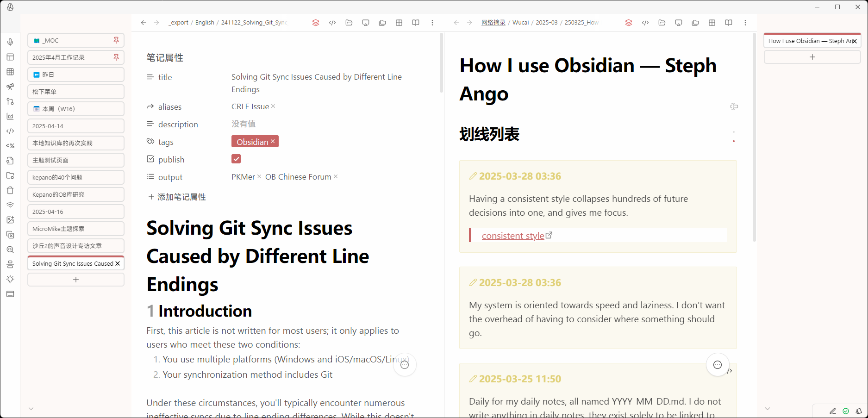Unpin the _MOC tab
Image resolution: width=868 pixels, height=418 pixels.
tap(116, 40)
